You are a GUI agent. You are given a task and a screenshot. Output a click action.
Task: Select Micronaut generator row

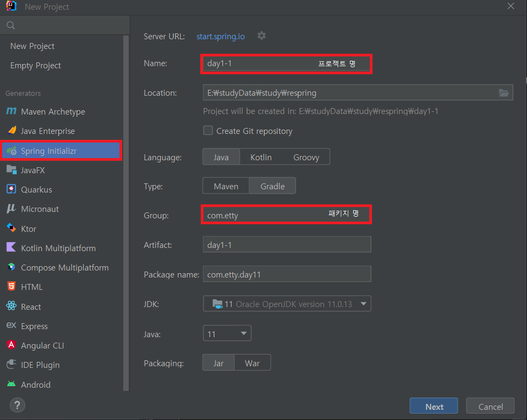click(61, 209)
